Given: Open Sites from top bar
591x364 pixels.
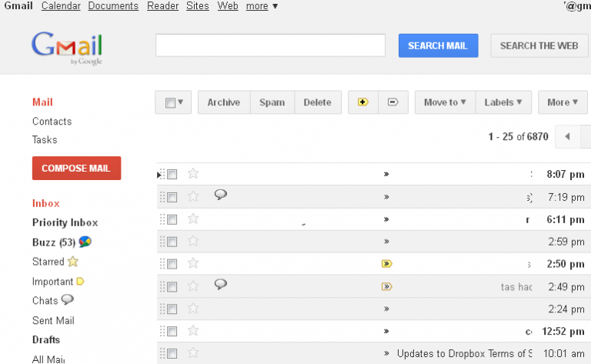Looking at the screenshot, I should click(x=198, y=6).
